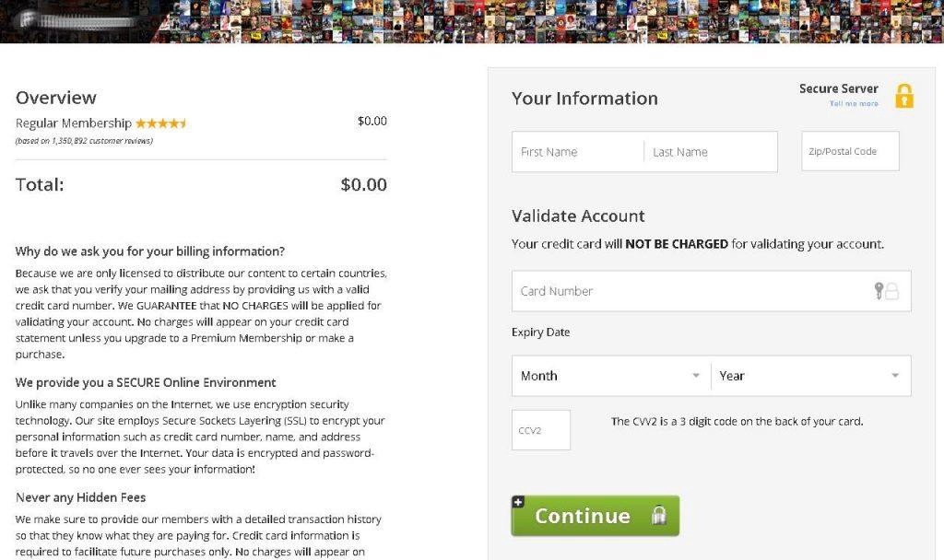Viewport: 944px width, 560px height.
Task: Follow the "Tell me more" link
Action: click(x=854, y=103)
